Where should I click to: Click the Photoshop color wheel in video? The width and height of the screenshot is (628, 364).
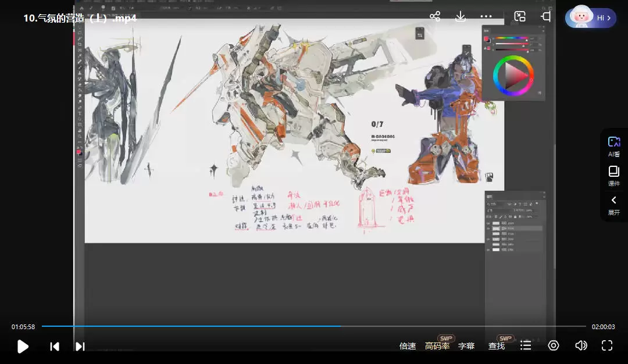click(x=513, y=76)
